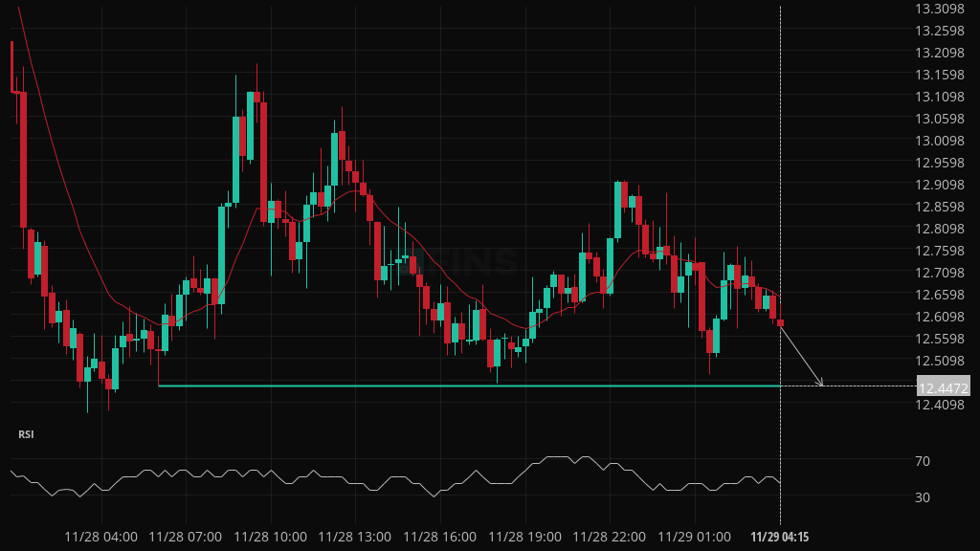The width and height of the screenshot is (980, 551).
Task: Click the 11/28 10:00 time axis label
Action: [x=270, y=537]
